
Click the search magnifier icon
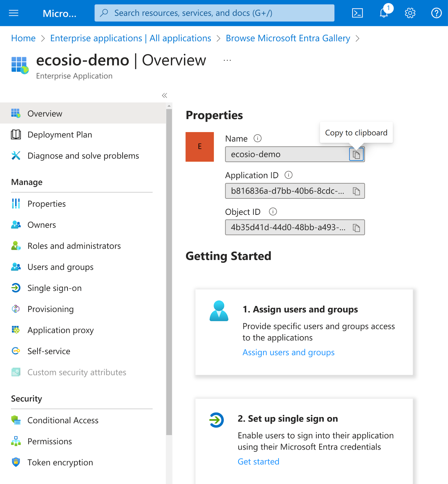tap(104, 13)
